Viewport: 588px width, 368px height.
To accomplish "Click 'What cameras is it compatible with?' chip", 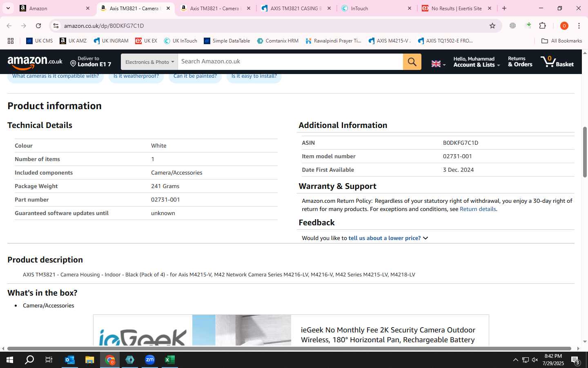I will pyautogui.click(x=56, y=76).
